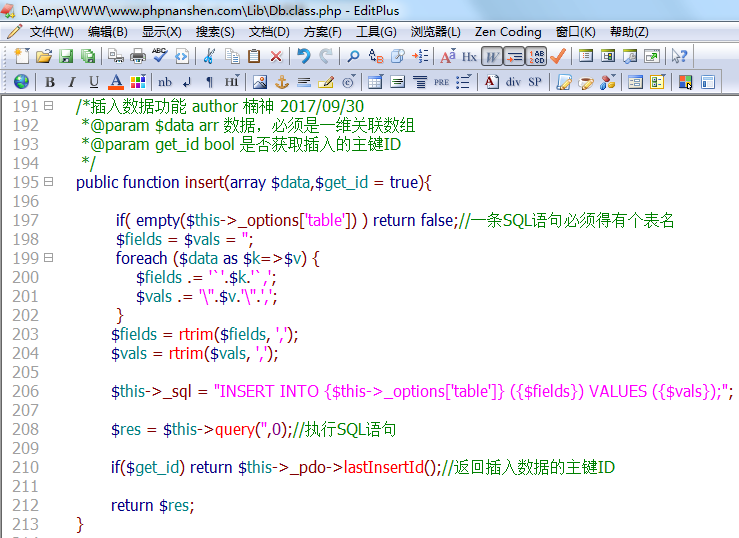Viewport: 739px width, 538px height.
Task: Click the Anchor icon in HTML toolbar
Action: 282,82
